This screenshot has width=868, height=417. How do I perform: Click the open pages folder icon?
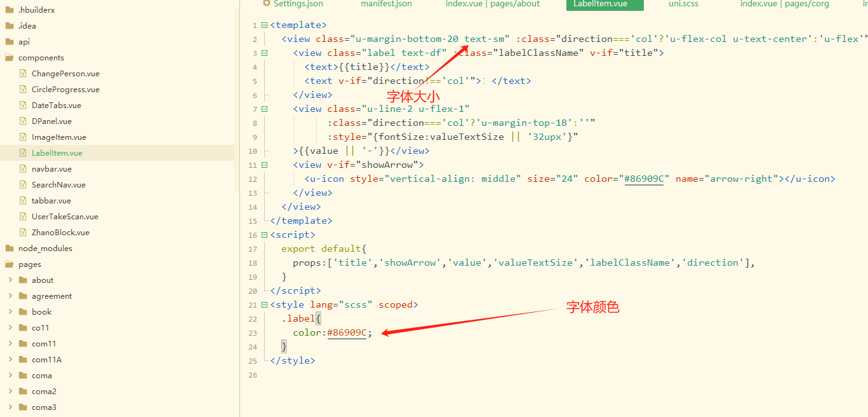pyautogui.click(x=9, y=264)
